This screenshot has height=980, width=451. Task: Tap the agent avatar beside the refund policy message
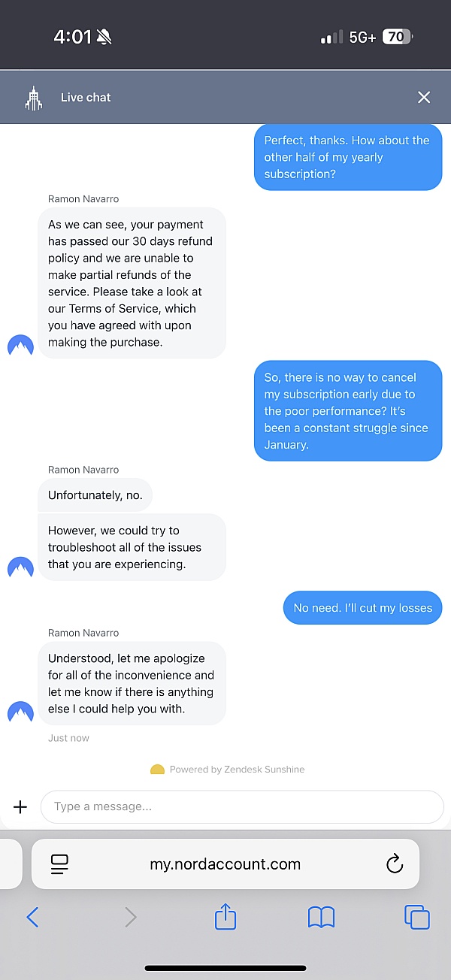[x=20, y=346]
